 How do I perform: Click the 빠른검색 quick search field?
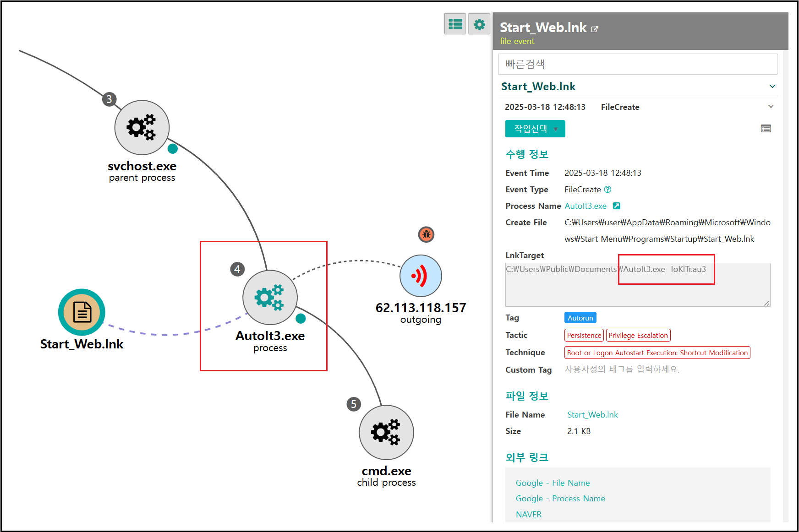(x=638, y=64)
